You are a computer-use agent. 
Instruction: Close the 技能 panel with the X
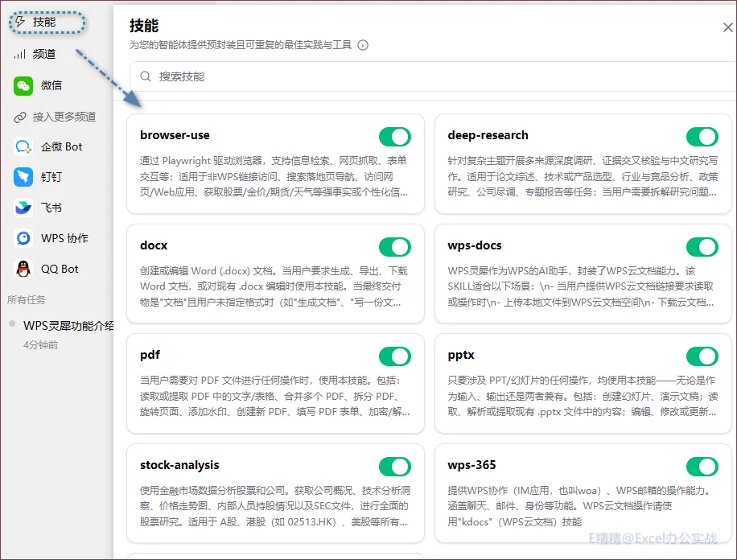[727, 27]
